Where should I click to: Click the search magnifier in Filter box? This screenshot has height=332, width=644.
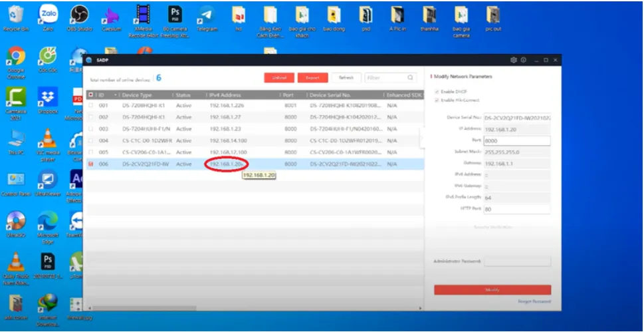pos(410,77)
